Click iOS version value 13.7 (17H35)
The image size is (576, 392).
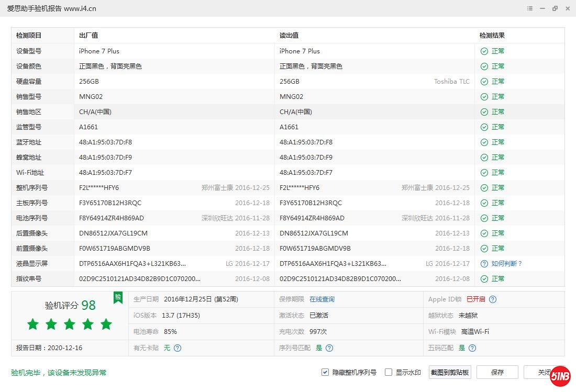pos(181,316)
